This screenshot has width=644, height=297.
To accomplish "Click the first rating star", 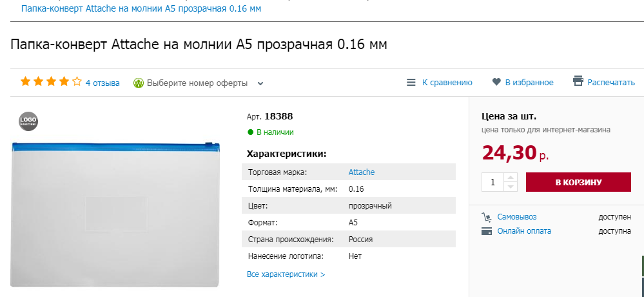I will click(x=26, y=81).
